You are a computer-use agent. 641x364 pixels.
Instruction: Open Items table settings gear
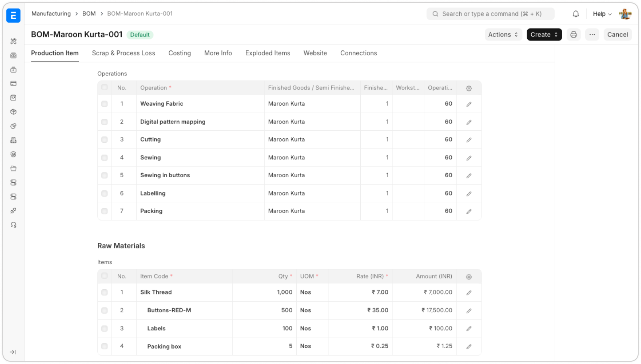click(469, 277)
